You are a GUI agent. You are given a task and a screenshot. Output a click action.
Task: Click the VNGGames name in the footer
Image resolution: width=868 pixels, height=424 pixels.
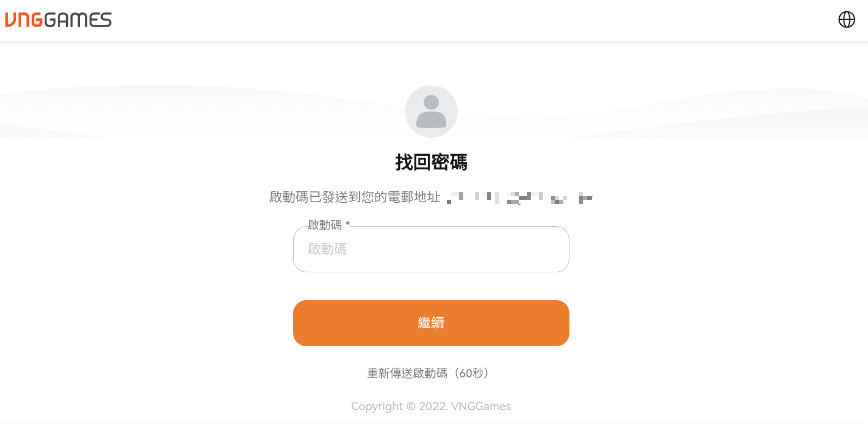[481, 406]
